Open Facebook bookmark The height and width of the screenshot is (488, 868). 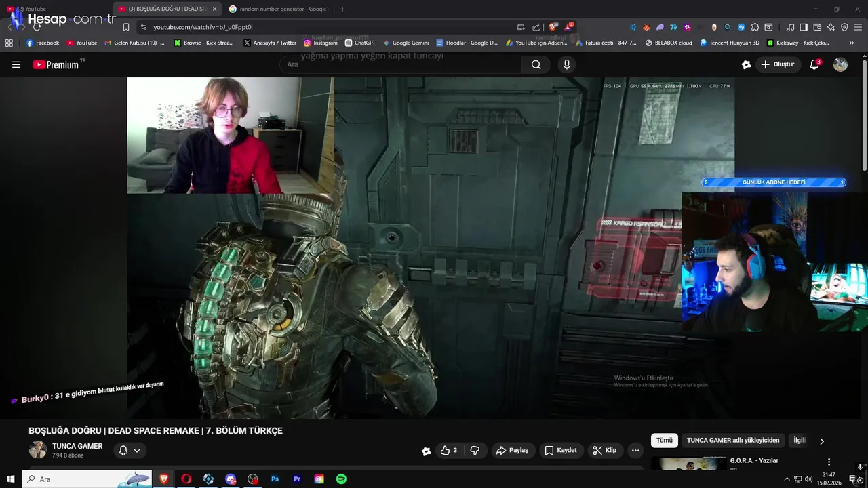(43, 43)
